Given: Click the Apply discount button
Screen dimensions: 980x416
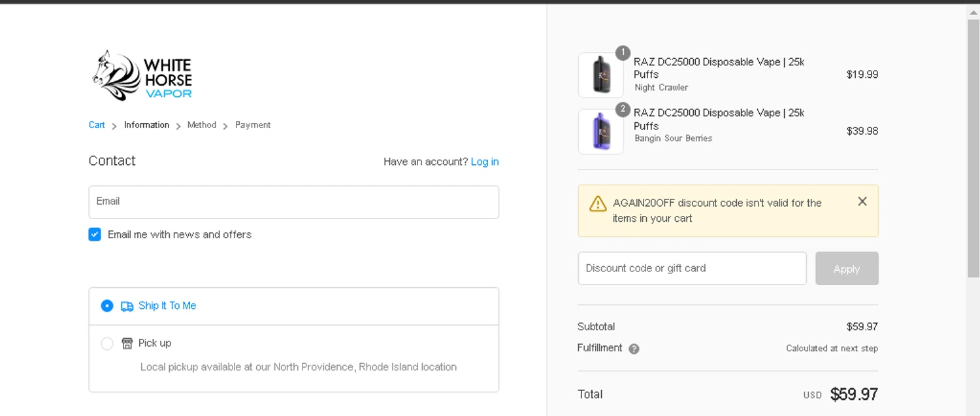Looking at the screenshot, I should coord(847,269).
